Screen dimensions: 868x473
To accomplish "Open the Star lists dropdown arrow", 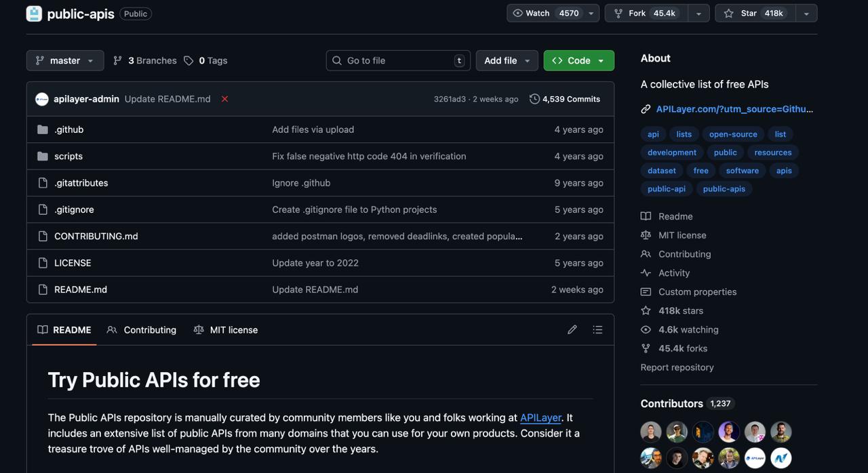I will tap(806, 14).
